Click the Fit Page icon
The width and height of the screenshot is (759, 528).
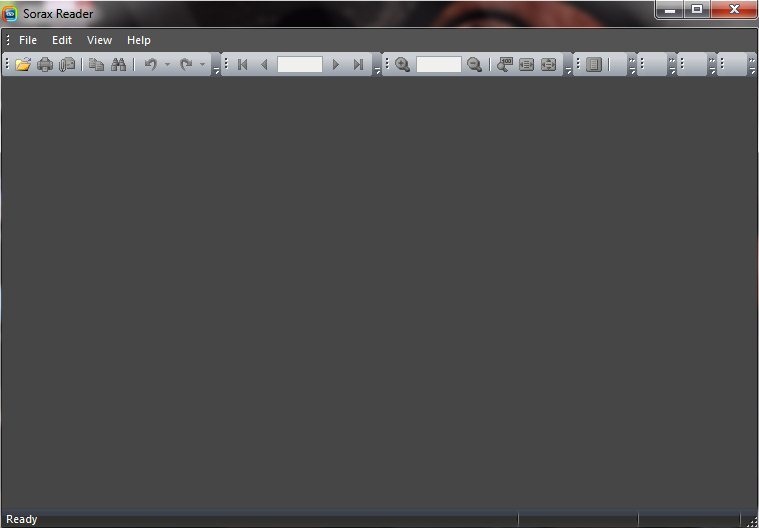coord(548,64)
